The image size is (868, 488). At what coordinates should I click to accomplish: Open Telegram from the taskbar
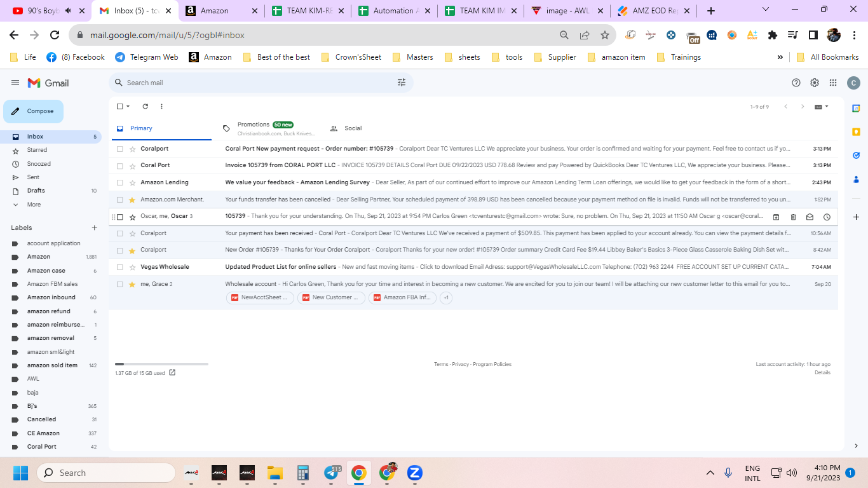coord(331,473)
